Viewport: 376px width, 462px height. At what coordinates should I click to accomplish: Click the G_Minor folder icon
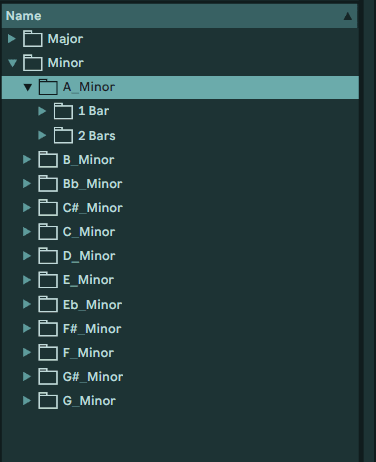48,400
